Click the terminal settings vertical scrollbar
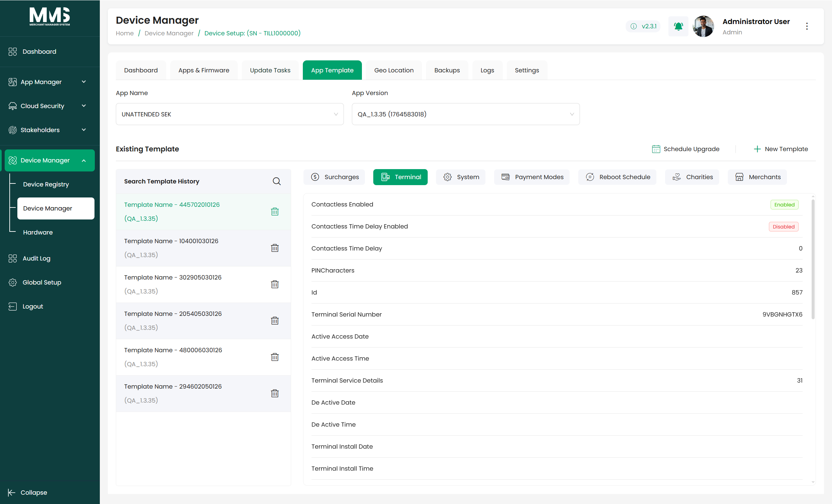This screenshot has width=832, height=504. (813, 259)
